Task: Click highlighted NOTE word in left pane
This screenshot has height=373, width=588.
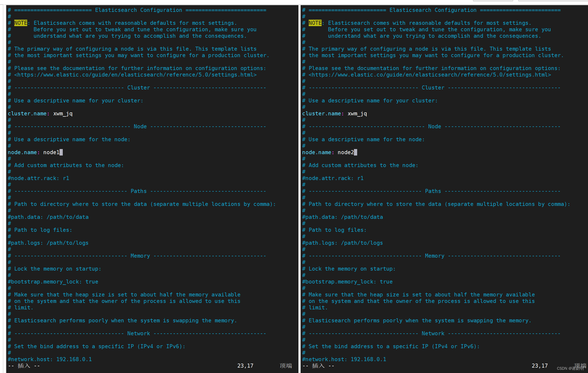Action: 21,23
